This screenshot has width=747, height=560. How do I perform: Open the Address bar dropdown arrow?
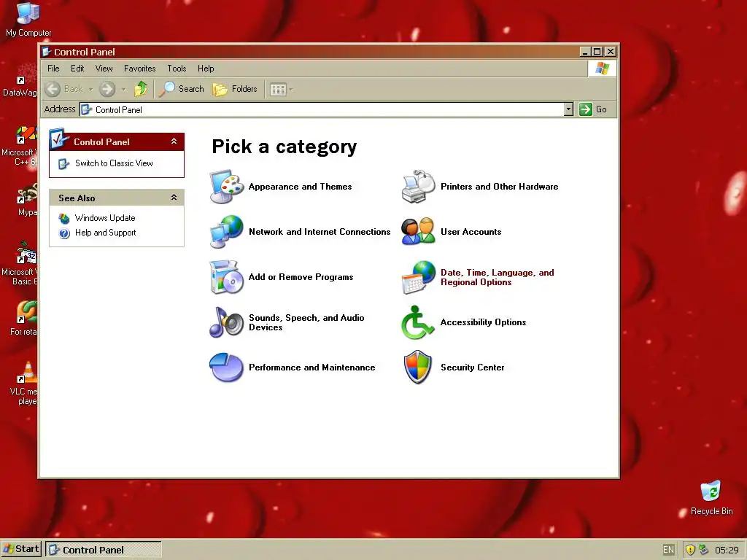(x=568, y=109)
